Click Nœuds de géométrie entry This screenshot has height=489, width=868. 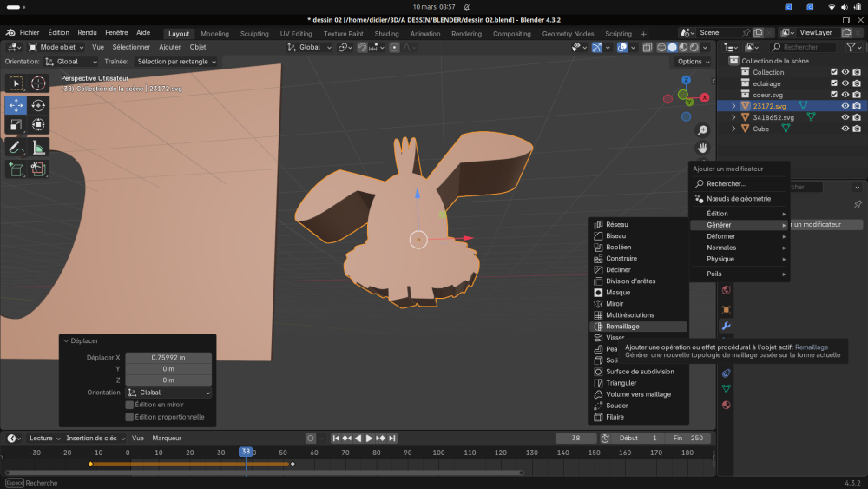pos(739,199)
